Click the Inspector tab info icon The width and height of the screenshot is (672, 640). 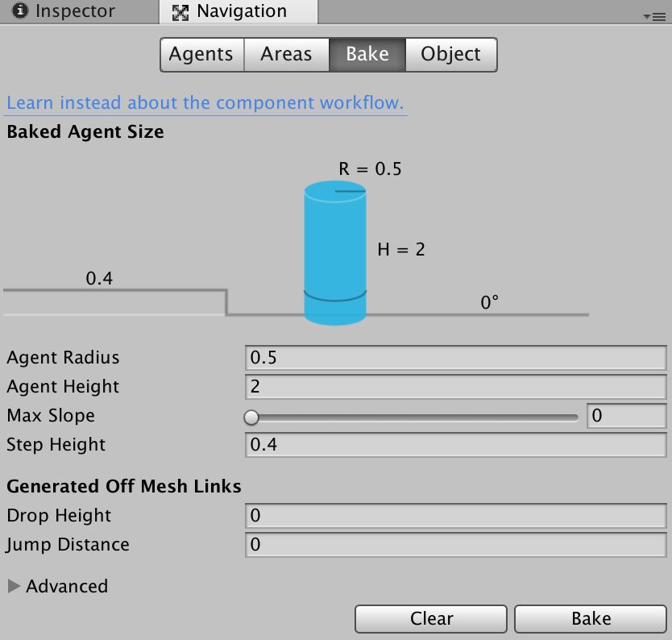(21, 11)
